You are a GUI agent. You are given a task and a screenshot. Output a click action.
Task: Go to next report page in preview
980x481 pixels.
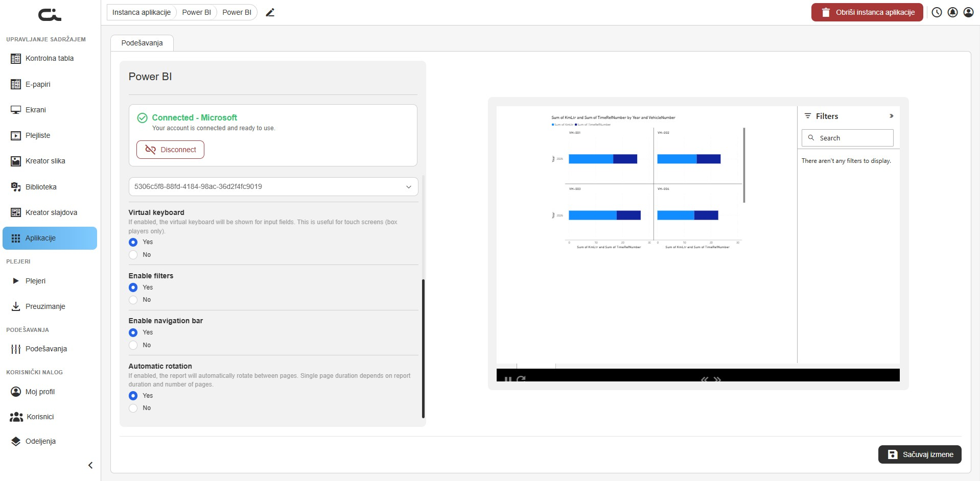[x=717, y=379]
